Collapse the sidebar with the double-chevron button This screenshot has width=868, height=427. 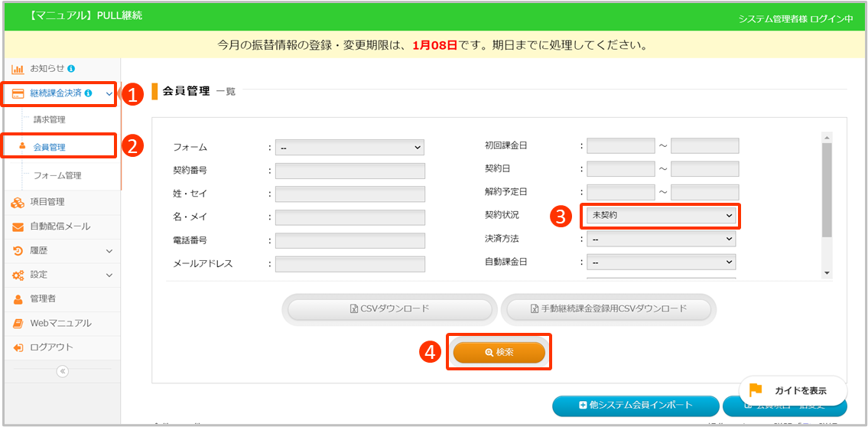pos(63,371)
